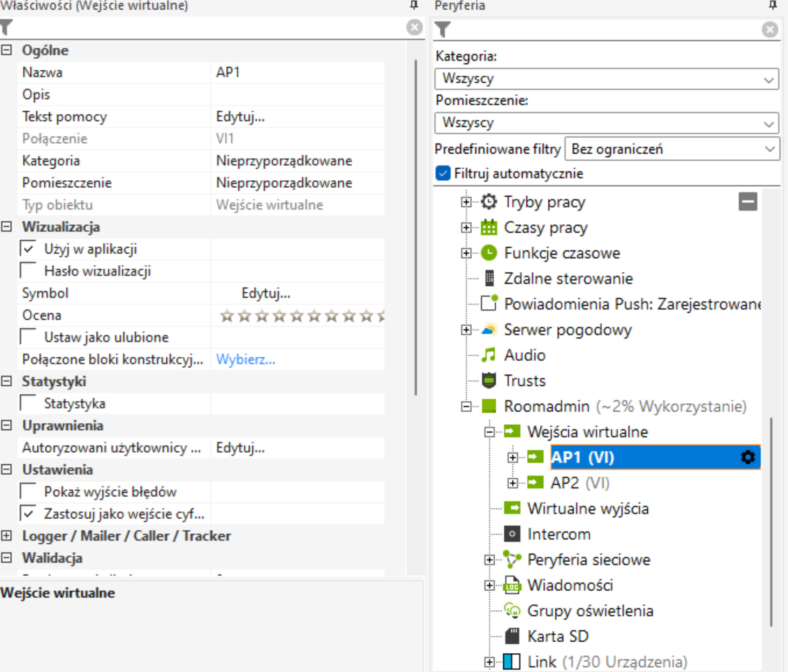The width and height of the screenshot is (788, 672).
Task: Open the Kategoria dropdown
Action: pyautogui.click(x=606, y=79)
